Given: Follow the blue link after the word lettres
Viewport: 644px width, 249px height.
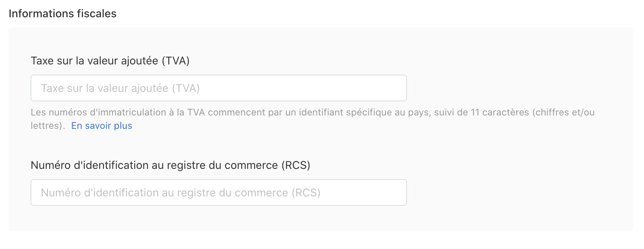Looking at the screenshot, I should 102,126.
